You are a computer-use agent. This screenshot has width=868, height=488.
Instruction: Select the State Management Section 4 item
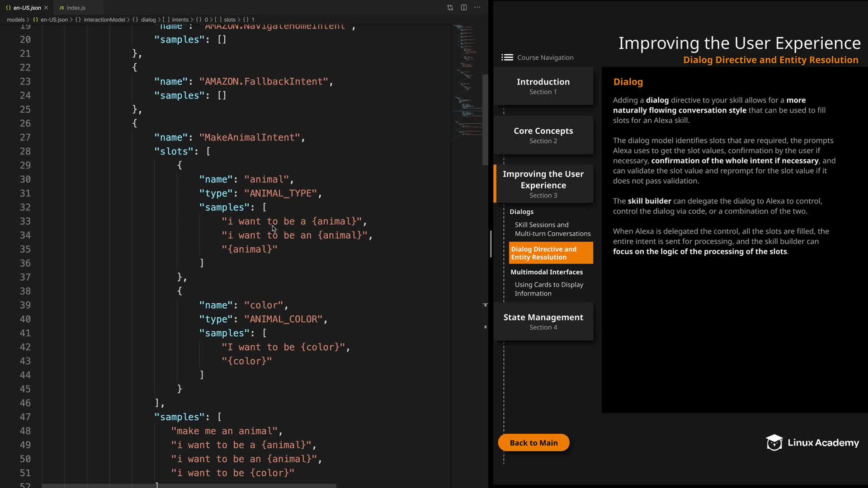[543, 321]
